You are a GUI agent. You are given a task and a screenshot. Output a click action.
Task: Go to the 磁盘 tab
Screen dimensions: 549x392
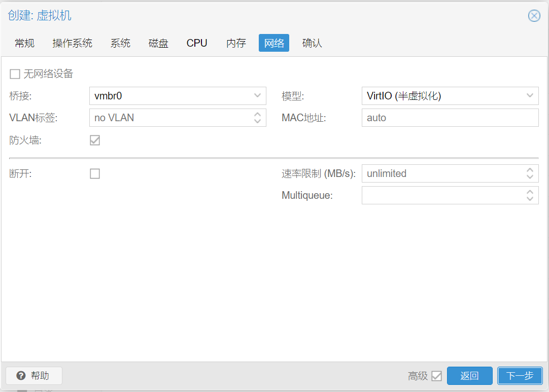(159, 43)
